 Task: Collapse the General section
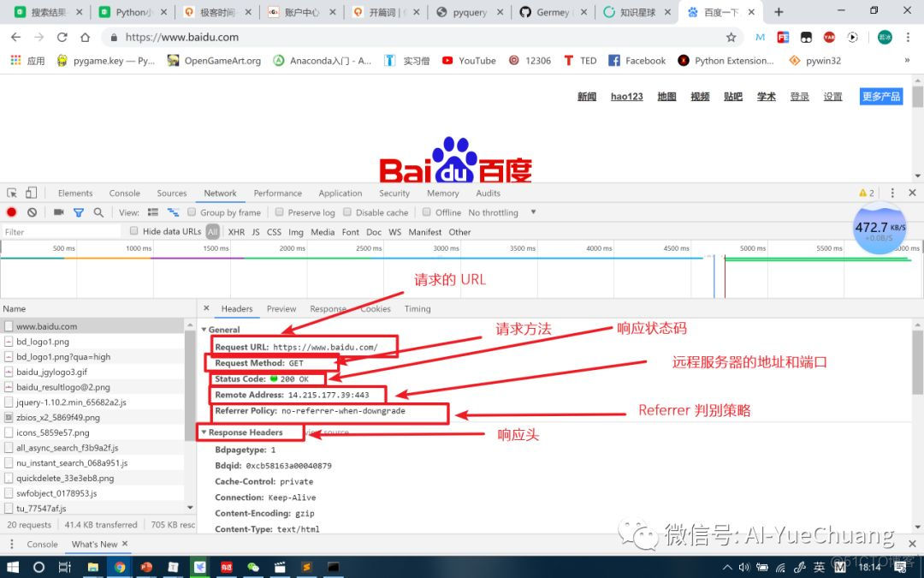204,330
